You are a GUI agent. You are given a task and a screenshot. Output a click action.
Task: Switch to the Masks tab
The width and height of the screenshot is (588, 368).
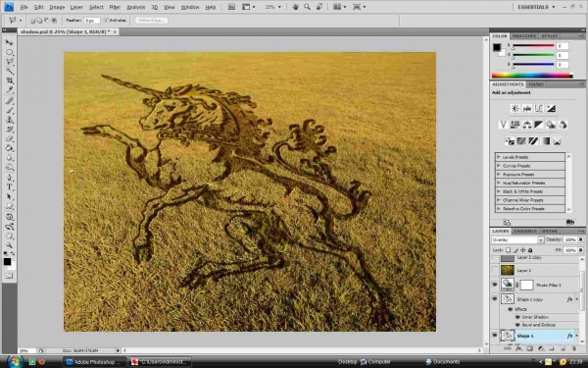(x=536, y=84)
